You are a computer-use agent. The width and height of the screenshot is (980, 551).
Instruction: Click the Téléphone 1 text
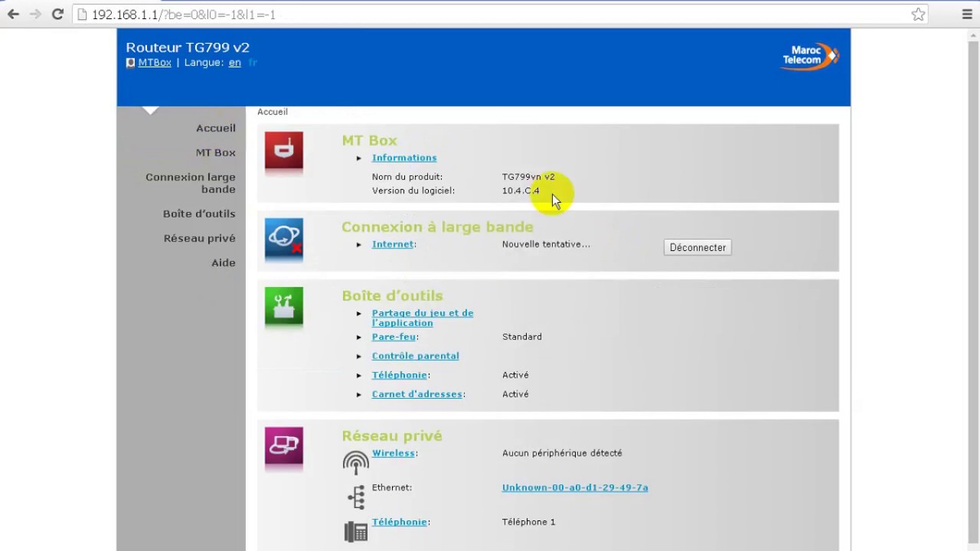(x=529, y=522)
